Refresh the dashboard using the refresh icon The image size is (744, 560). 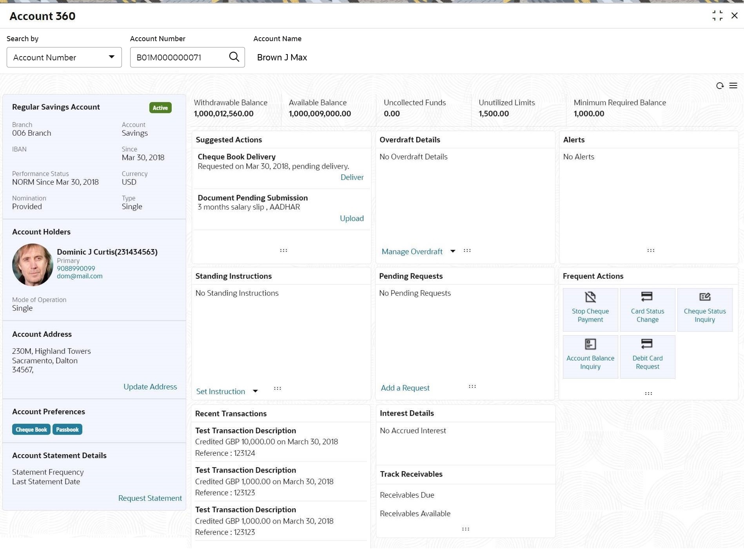tap(720, 85)
